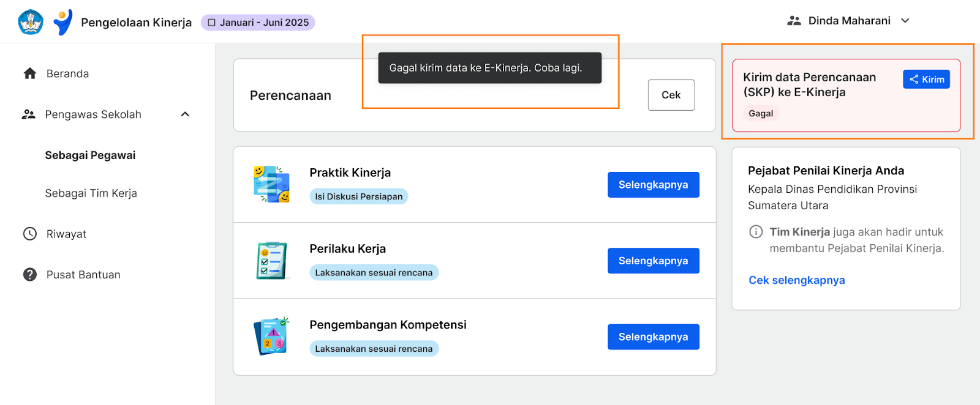Collapse the Pengawas Sekolah sidebar section

pos(185,114)
